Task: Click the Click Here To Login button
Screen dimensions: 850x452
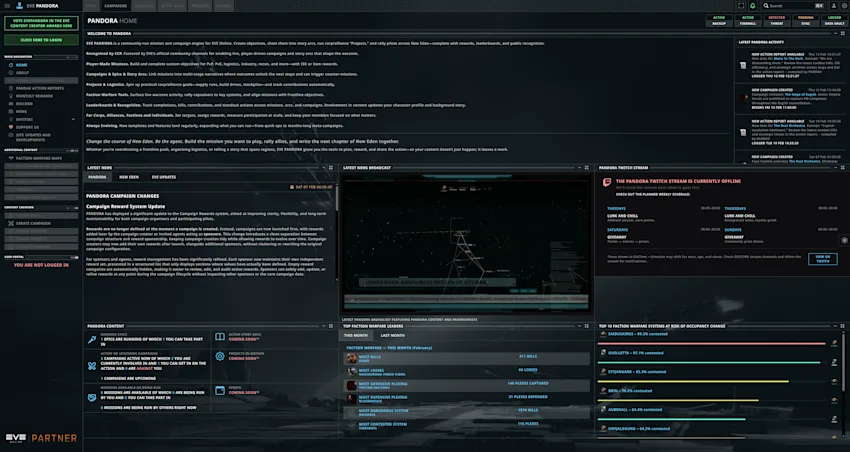Action: 41,40
